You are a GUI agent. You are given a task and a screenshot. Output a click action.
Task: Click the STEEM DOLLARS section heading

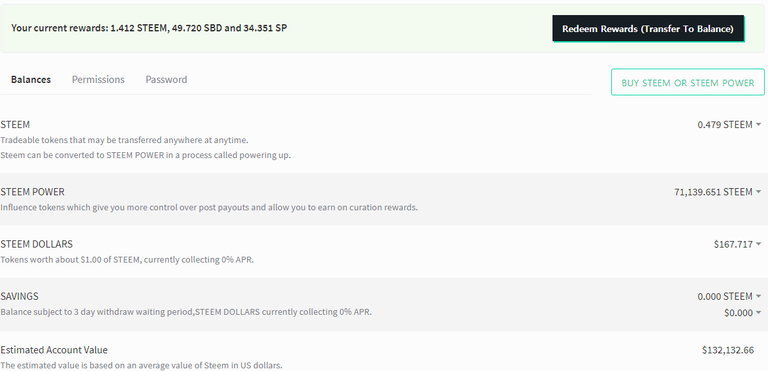coord(37,244)
